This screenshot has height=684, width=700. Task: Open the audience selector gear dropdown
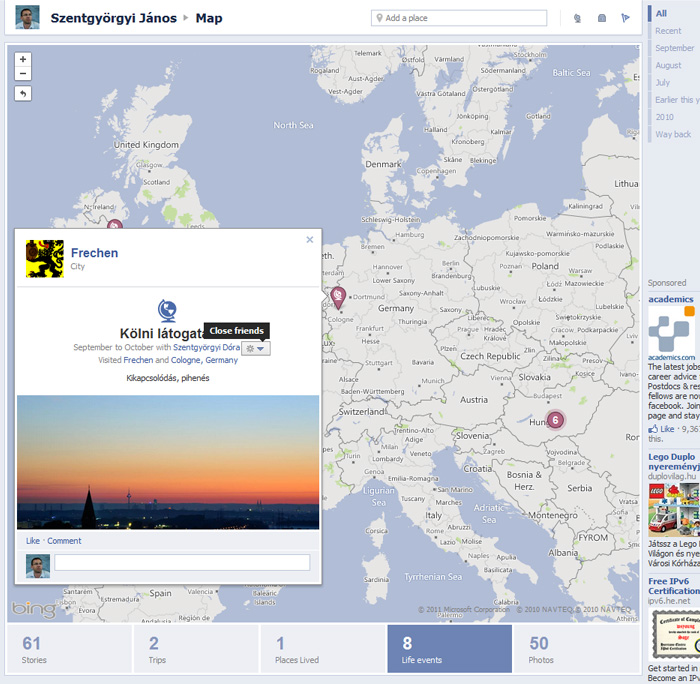pyautogui.click(x=256, y=349)
